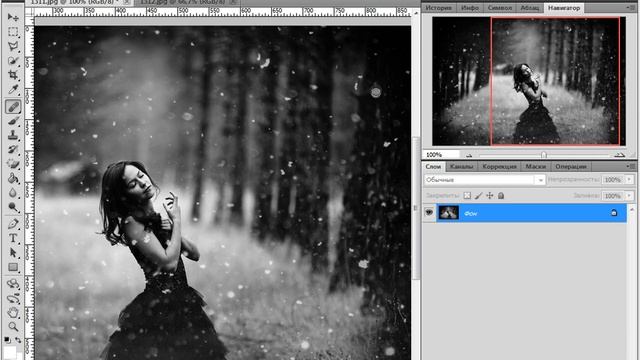Select the Hand tool
The height and width of the screenshot is (360, 640).
13,313
